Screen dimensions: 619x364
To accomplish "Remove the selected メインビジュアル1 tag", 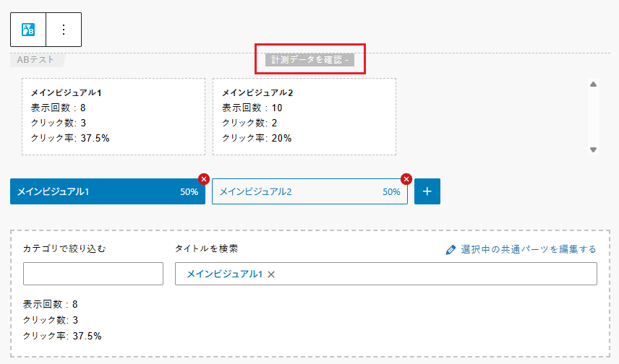I will pyautogui.click(x=271, y=274).
